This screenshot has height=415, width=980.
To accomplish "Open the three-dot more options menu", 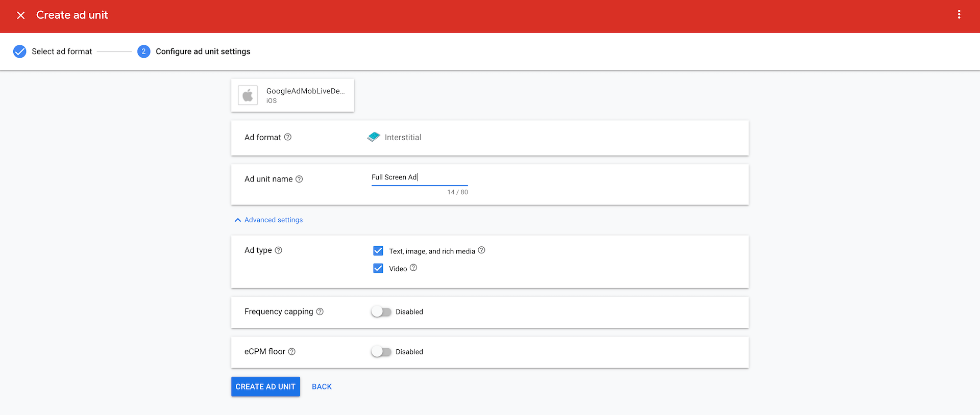I will [x=959, y=15].
